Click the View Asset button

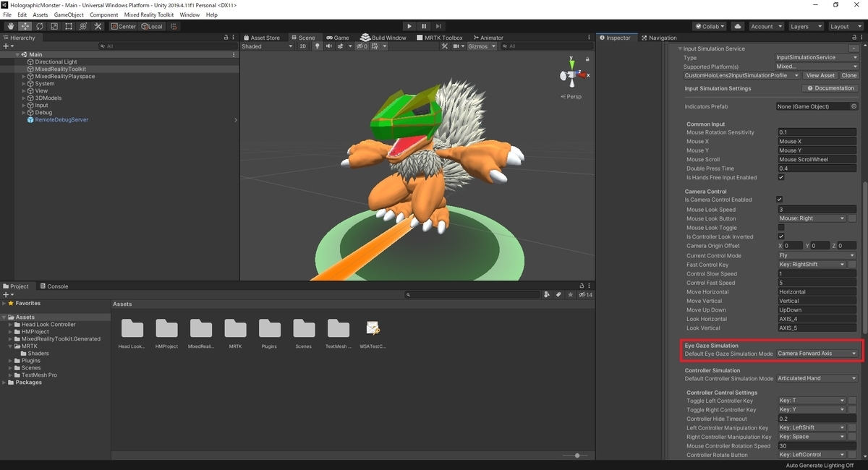point(820,75)
